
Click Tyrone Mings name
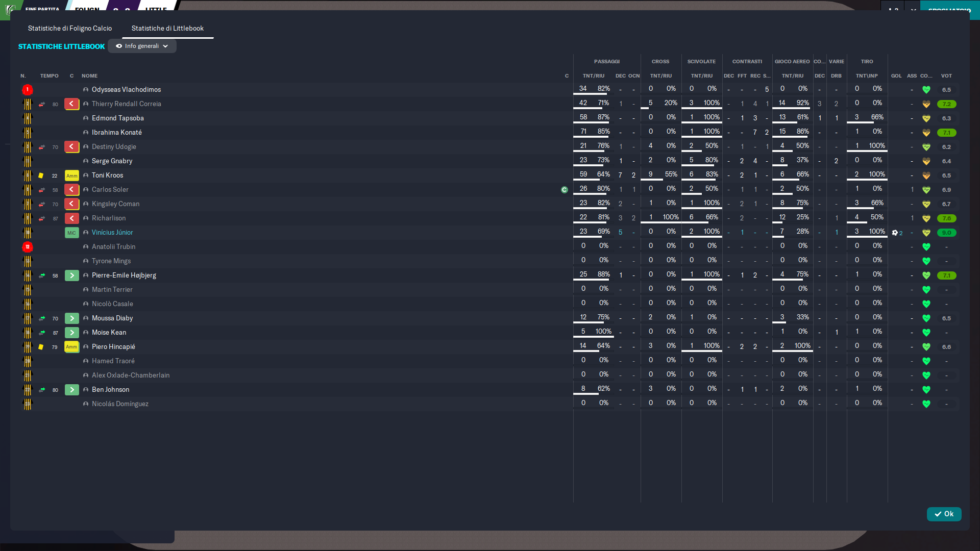(x=111, y=261)
